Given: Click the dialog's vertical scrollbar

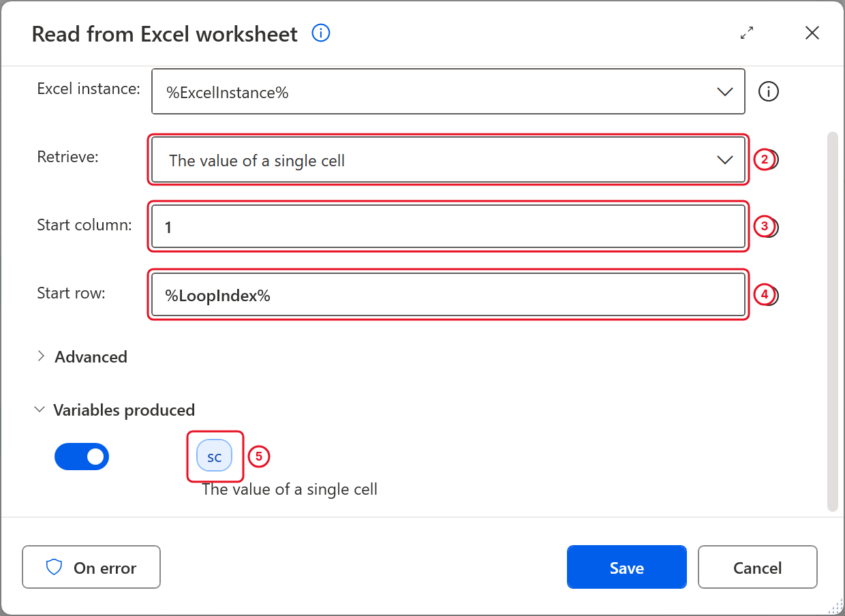Looking at the screenshot, I should point(832,322).
